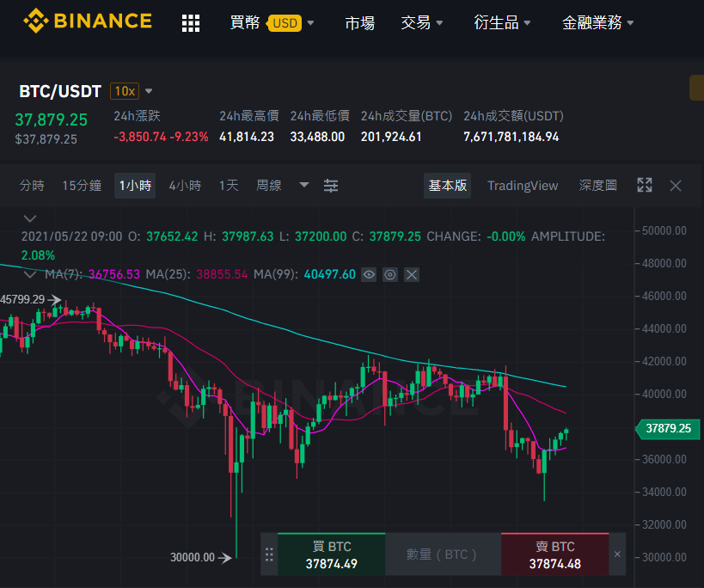704x588 pixels.
Task: Collapse the candle OHLC info chevron
Action: [x=30, y=218]
